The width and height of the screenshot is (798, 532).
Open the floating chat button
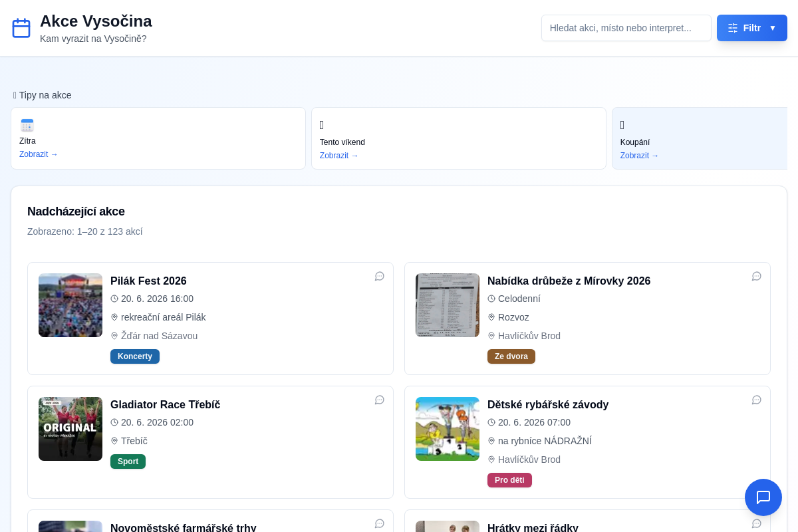point(763,497)
